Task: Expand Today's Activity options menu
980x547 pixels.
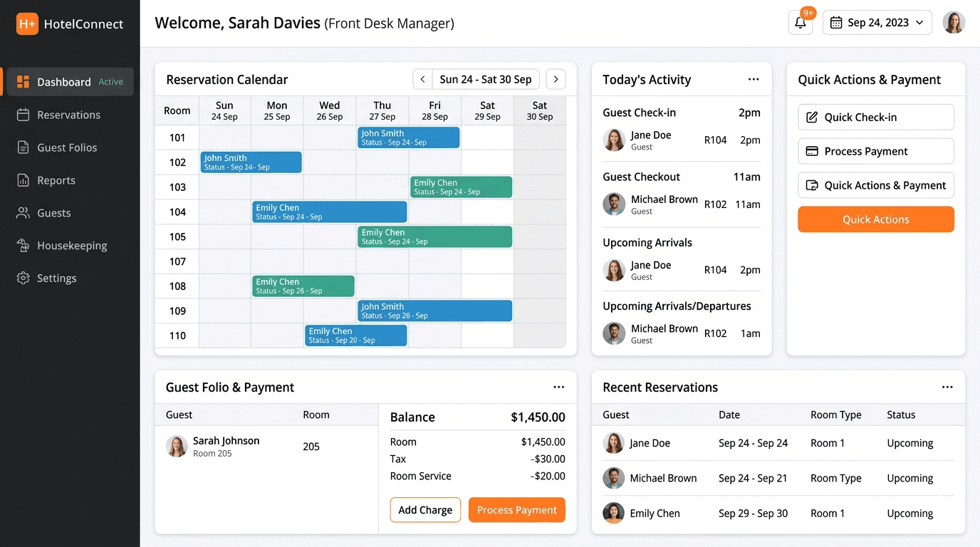Action: (x=753, y=79)
